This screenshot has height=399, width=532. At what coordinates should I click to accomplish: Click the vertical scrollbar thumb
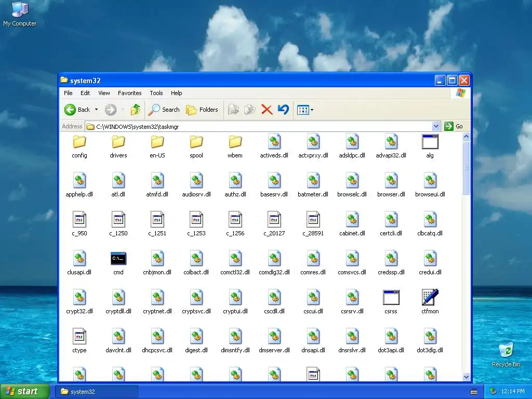[x=466, y=168]
